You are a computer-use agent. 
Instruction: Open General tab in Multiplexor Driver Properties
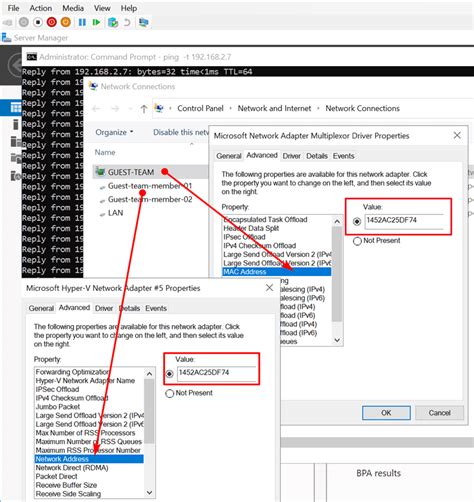229,156
